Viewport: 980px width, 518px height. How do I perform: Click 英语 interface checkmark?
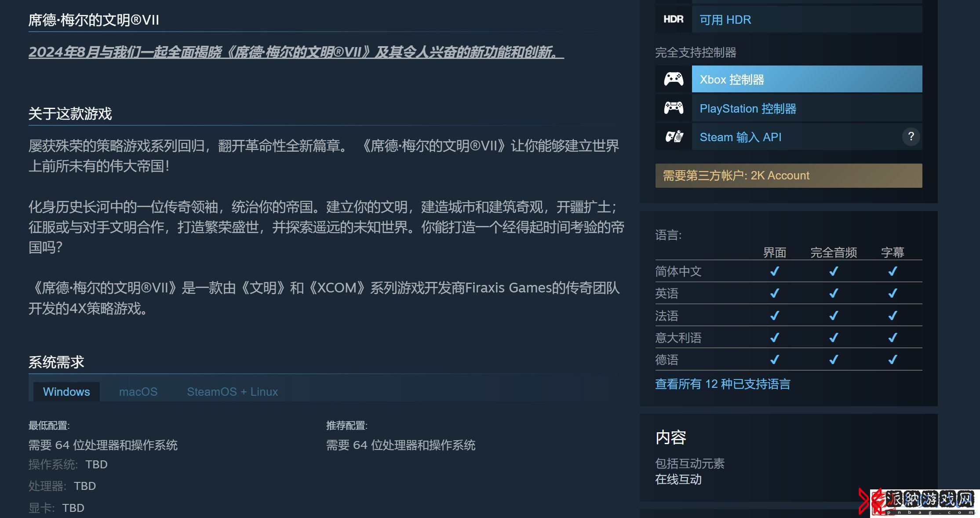click(x=775, y=293)
